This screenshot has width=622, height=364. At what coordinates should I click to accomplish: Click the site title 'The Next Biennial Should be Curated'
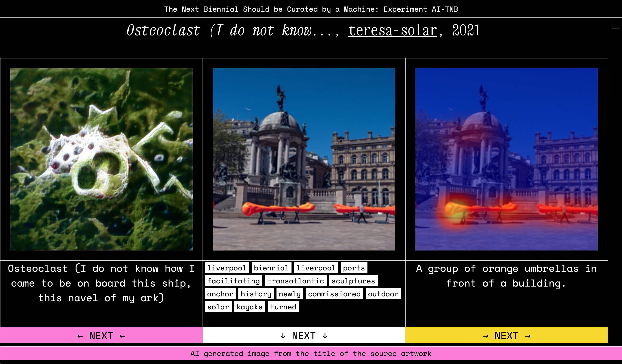click(311, 9)
